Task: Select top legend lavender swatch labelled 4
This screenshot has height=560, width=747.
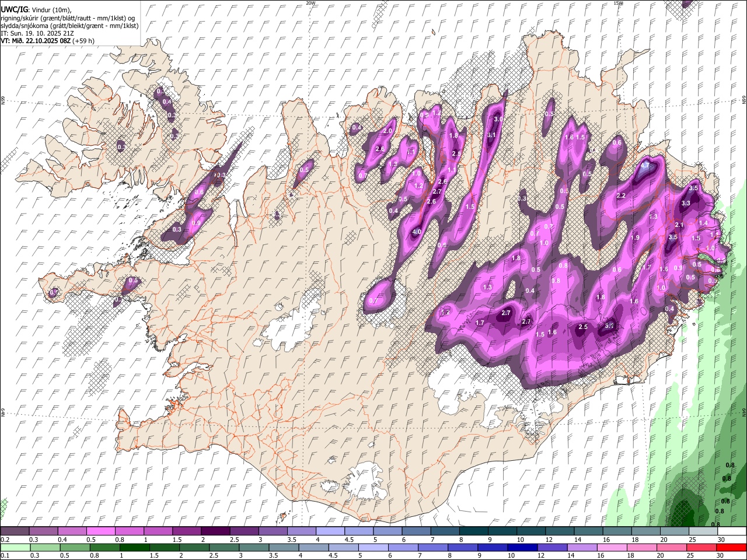Action: pyautogui.click(x=330, y=531)
